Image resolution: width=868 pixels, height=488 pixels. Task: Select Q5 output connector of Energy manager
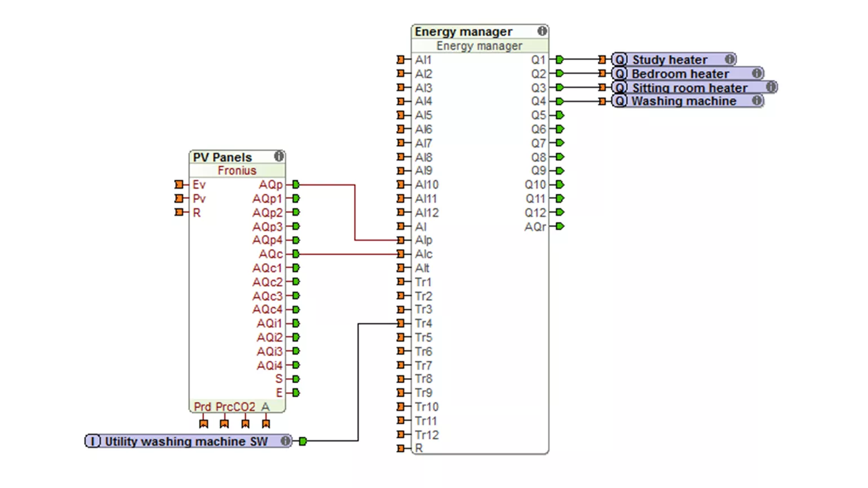[560, 115]
